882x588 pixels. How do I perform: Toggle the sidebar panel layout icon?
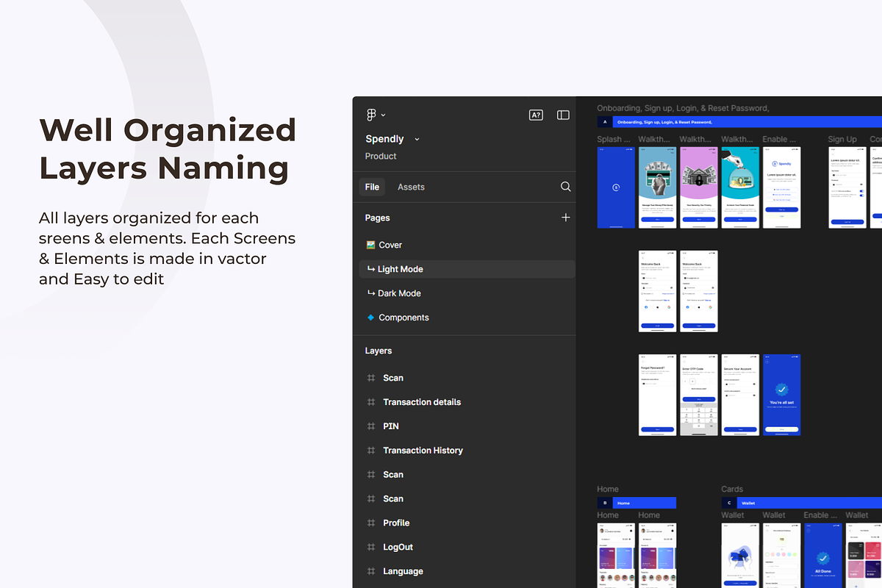(x=563, y=115)
